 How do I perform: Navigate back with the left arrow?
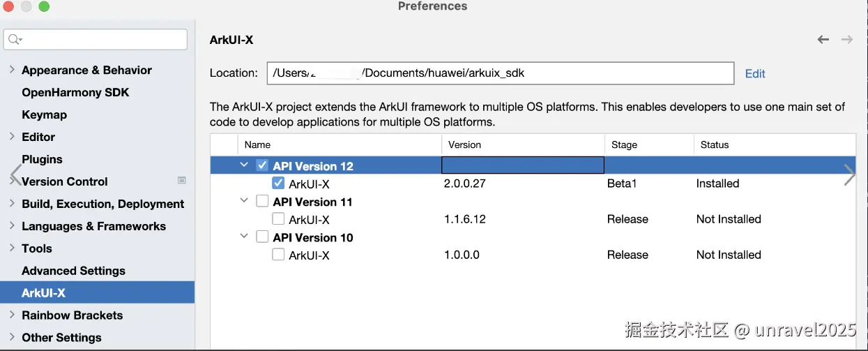pos(823,40)
